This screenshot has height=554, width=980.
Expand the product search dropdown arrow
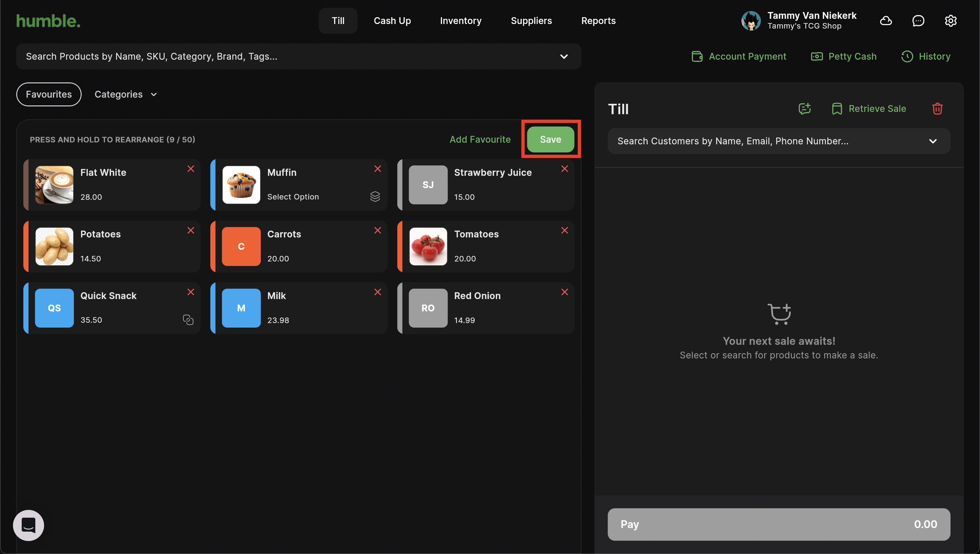click(564, 56)
